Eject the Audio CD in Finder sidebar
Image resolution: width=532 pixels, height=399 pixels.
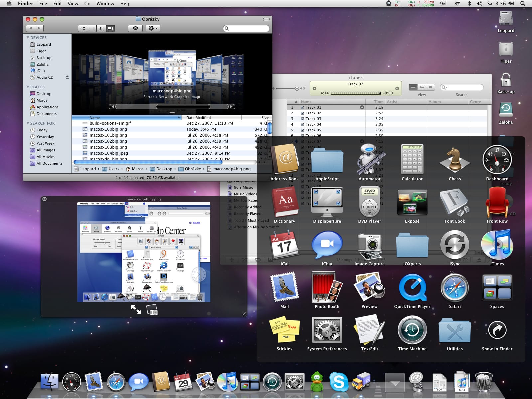[x=67, y=77]
